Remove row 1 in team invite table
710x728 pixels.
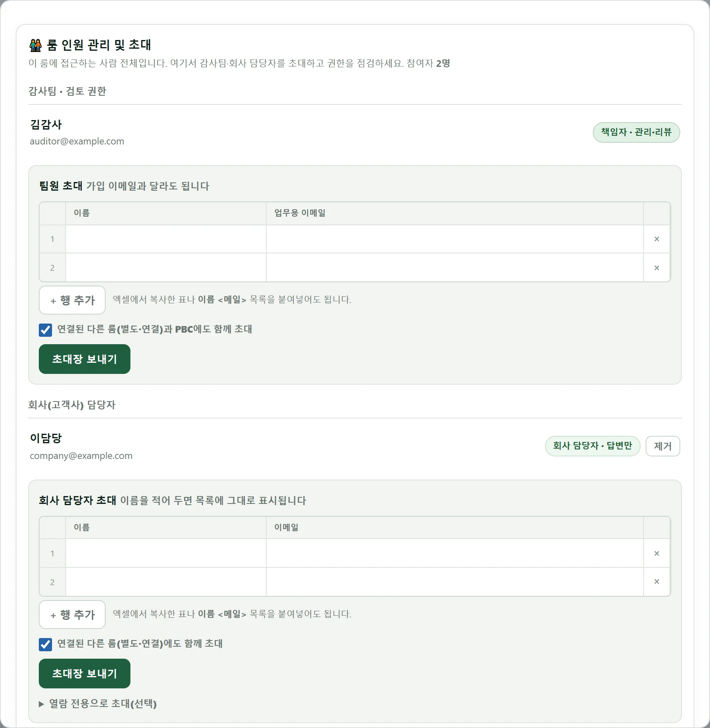656,239
